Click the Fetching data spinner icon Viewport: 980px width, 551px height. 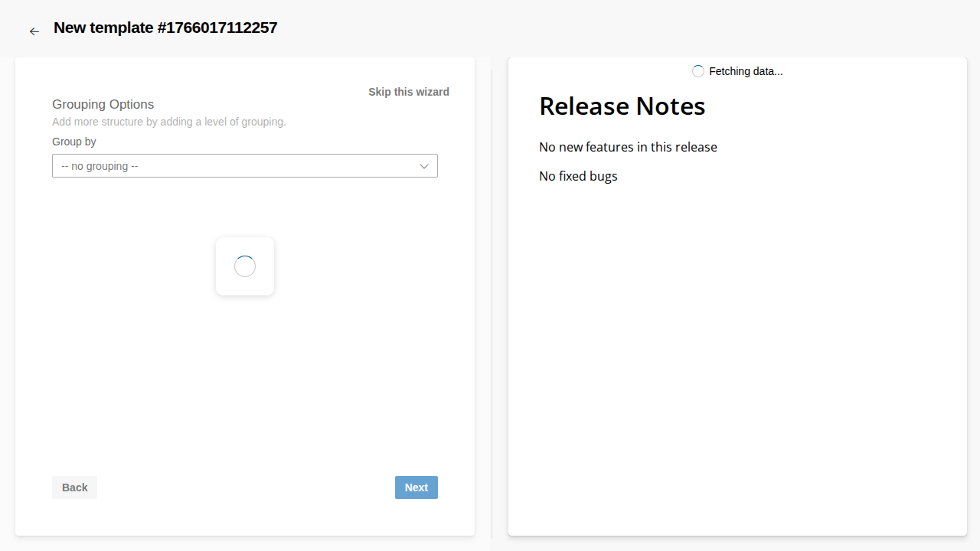pos(698,71)
